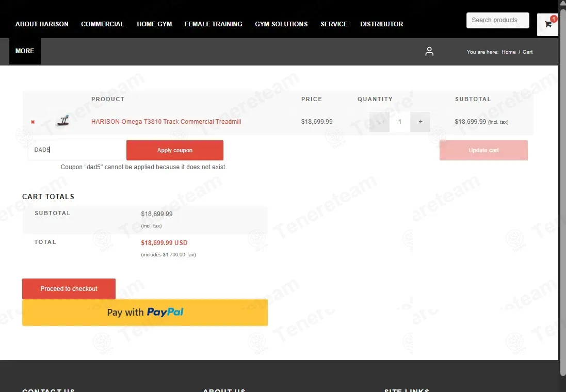This screenshot has height=392, width=566.
Task: Click the coupon code input field
Action: 77,150
